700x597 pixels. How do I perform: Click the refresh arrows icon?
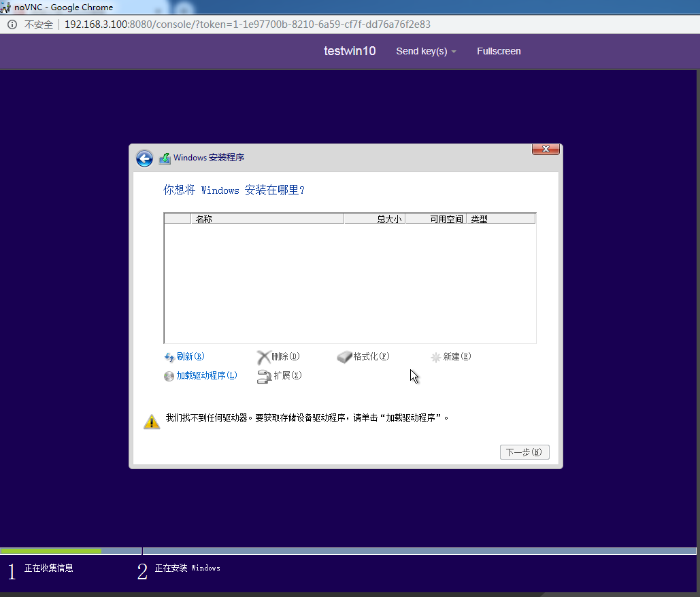click(169, 357)
